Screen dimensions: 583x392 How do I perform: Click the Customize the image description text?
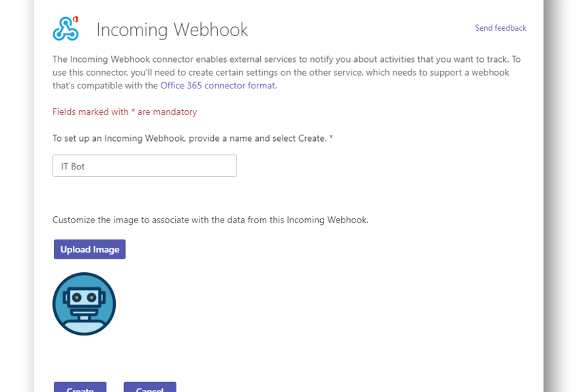click(x=210, y=220)
